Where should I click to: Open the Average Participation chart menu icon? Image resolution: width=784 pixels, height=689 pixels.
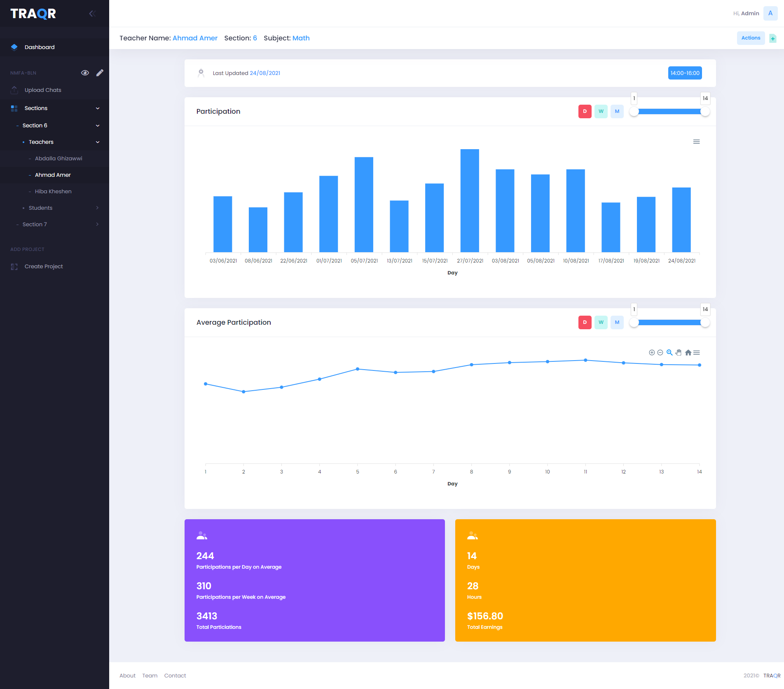click(697, 353)
